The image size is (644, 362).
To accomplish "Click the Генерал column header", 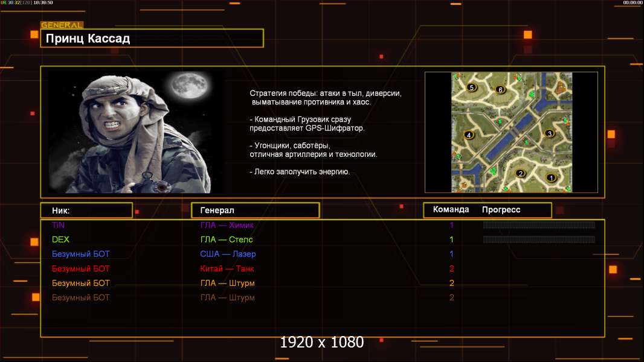I will [x=255, y=211].
